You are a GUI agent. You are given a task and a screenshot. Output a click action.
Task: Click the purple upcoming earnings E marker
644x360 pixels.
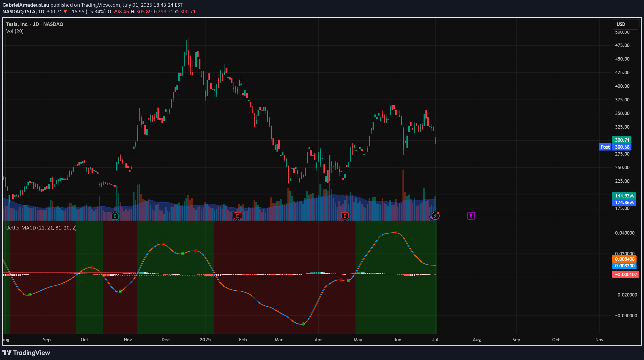(471, 216)
